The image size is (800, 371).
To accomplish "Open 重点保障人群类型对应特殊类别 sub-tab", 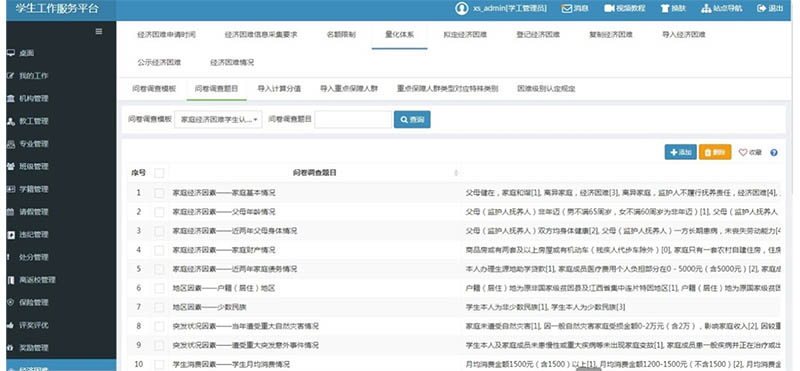I will 447,89.
